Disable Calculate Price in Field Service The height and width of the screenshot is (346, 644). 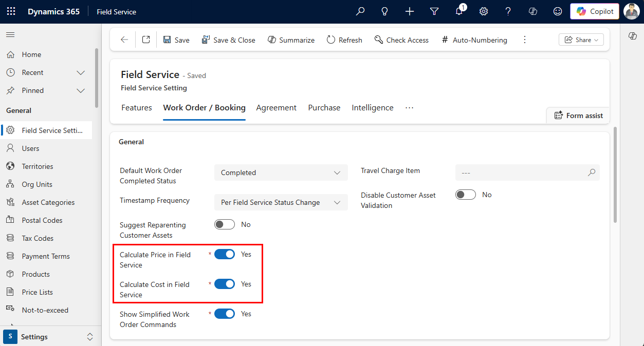(224, 254)
